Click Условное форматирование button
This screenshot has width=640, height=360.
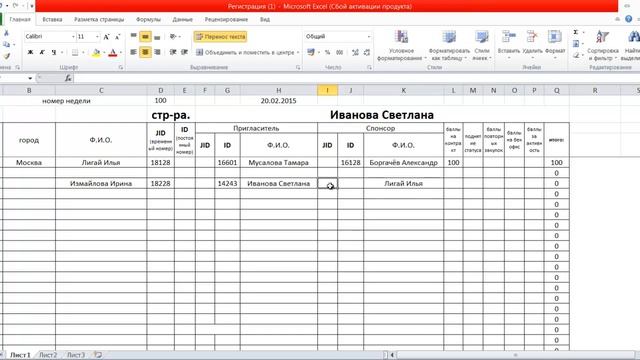tap(401, 46)
